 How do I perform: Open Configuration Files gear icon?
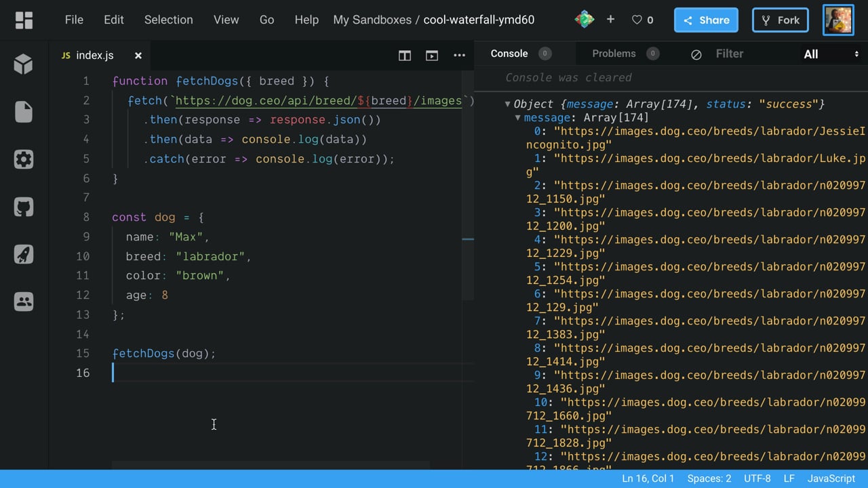24,159
